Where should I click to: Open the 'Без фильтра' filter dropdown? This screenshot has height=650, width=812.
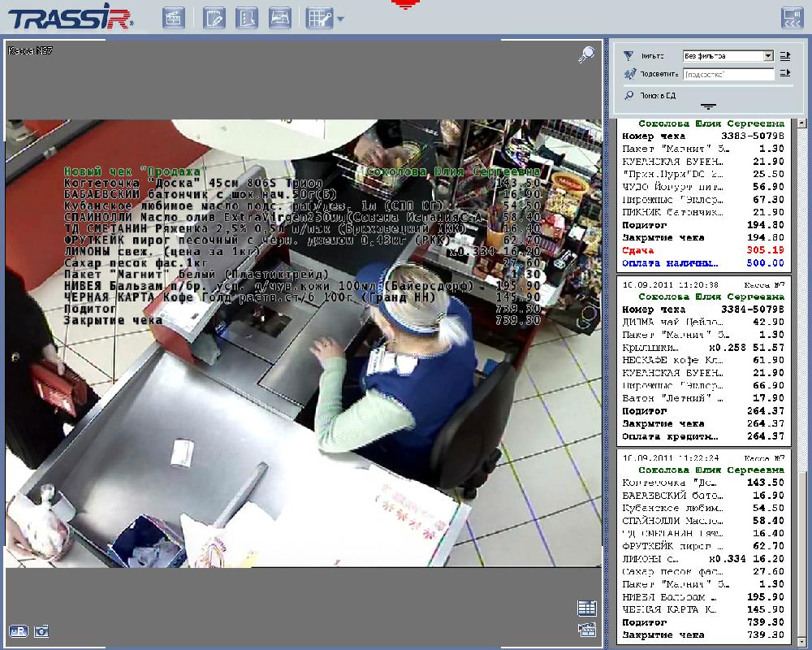pos(728,56)
